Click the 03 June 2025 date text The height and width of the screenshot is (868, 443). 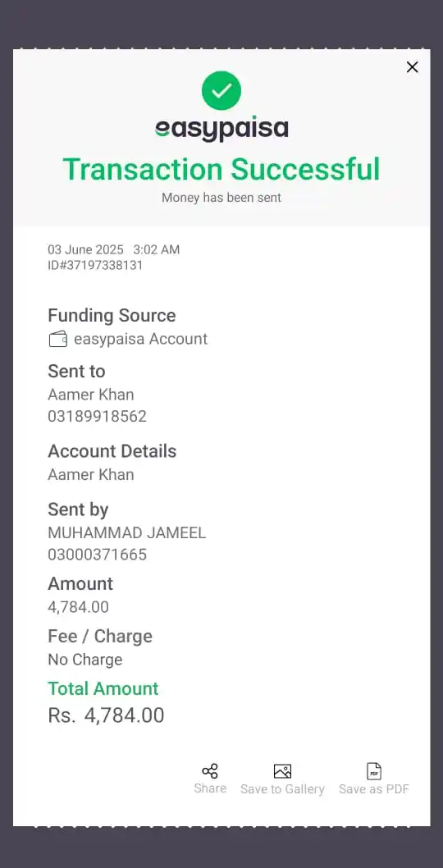(x=86, y=249)
